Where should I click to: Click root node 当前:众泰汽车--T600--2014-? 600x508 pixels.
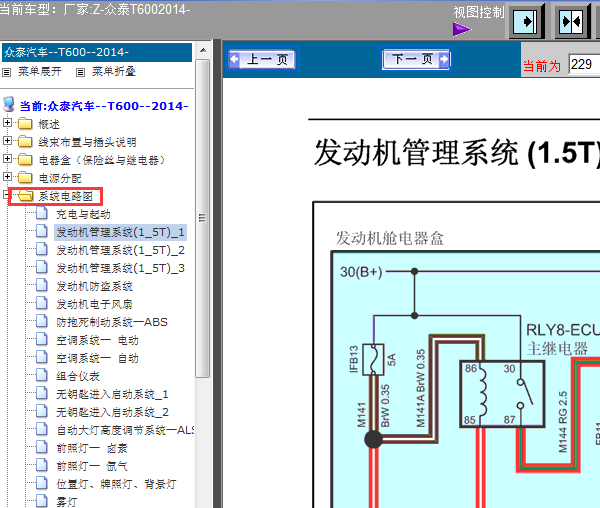point(104,106)
